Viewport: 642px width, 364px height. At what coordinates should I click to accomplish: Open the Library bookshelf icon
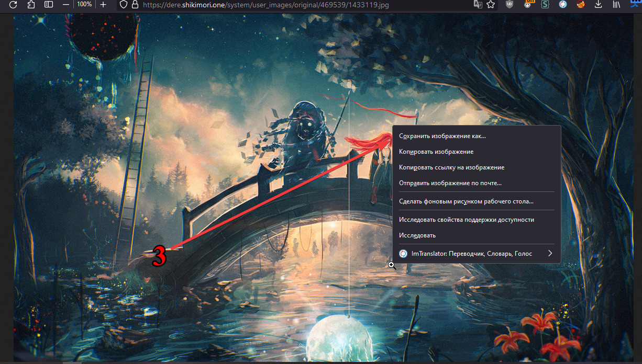[616, 4]
